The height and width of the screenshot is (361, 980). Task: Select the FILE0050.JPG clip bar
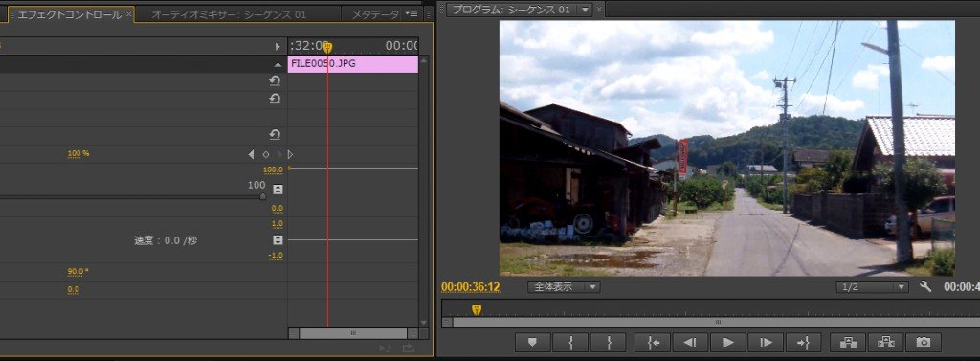(x=352, y=64)
